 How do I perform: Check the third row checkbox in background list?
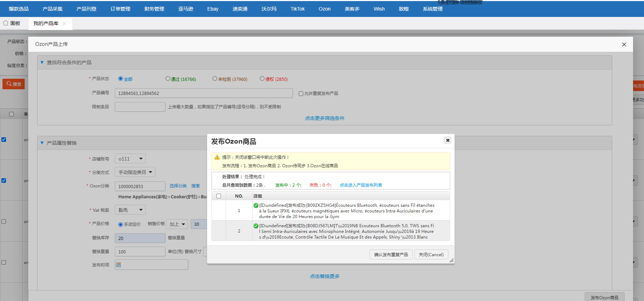click(x=4, y=221)
